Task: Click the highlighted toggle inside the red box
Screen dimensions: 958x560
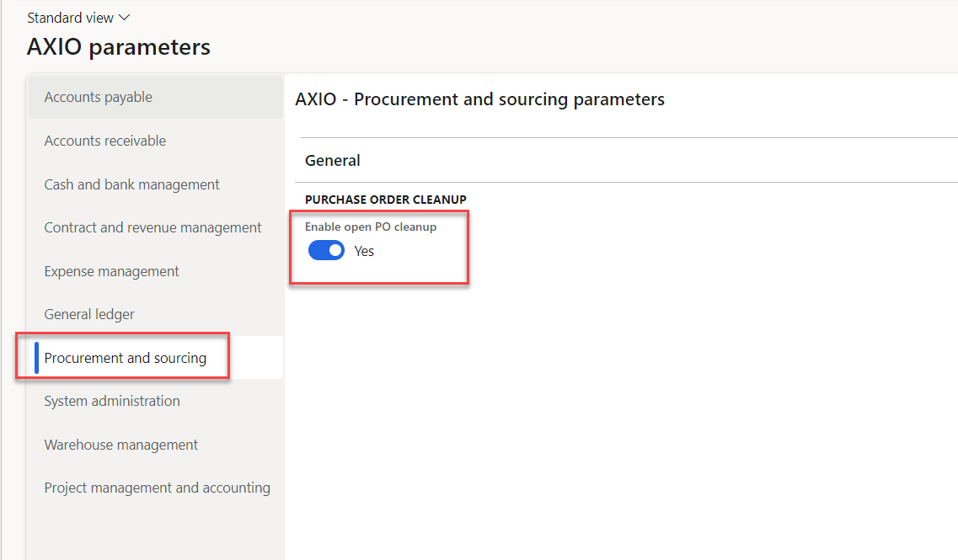Action: (x=326, y=250)
